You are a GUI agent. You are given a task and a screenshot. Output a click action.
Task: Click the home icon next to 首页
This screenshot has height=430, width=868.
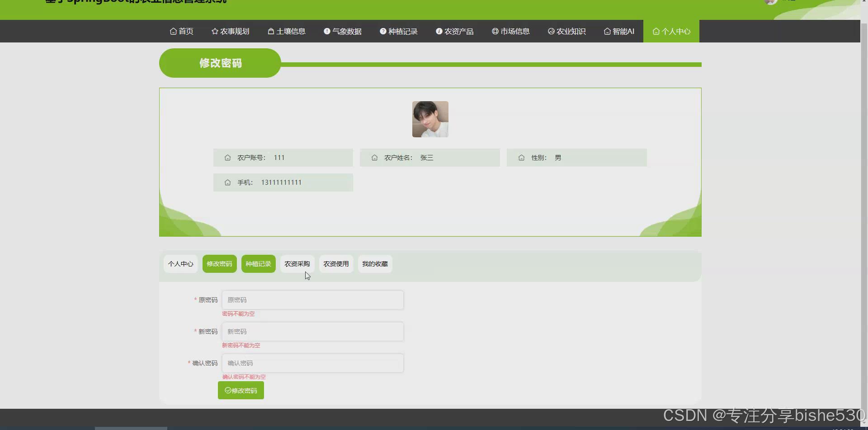click(x=173, y=31)
